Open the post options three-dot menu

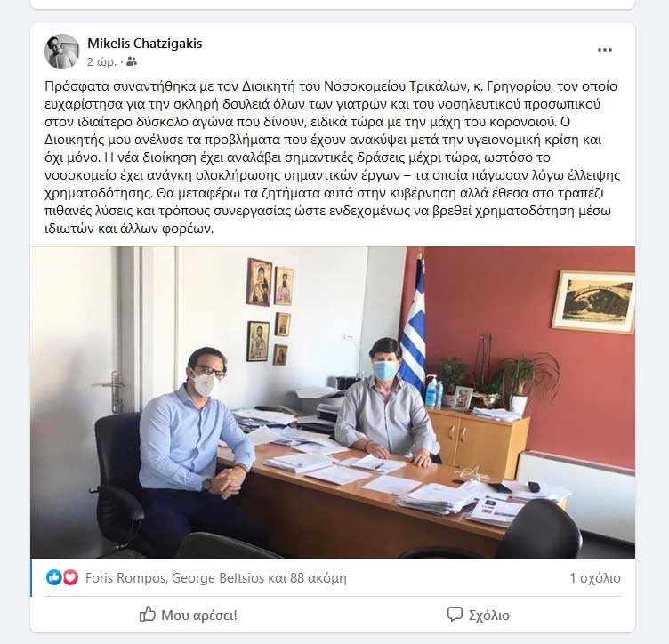pos(605,50)
